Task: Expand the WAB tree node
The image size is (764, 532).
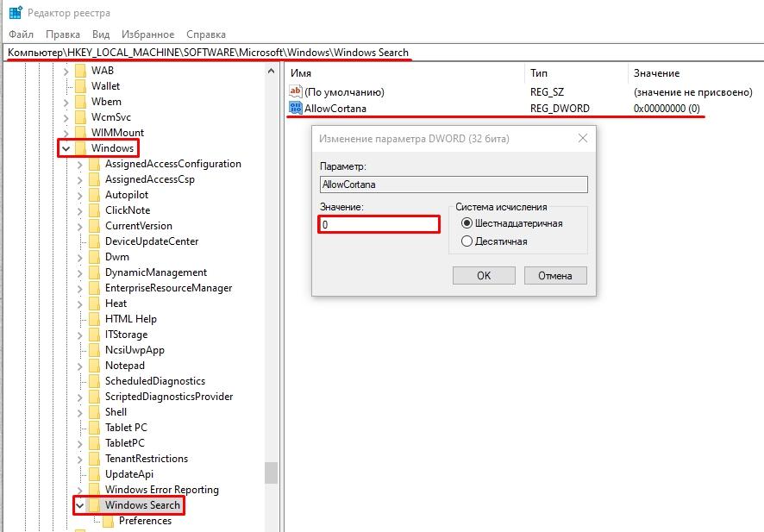Action: coord(66,71)
